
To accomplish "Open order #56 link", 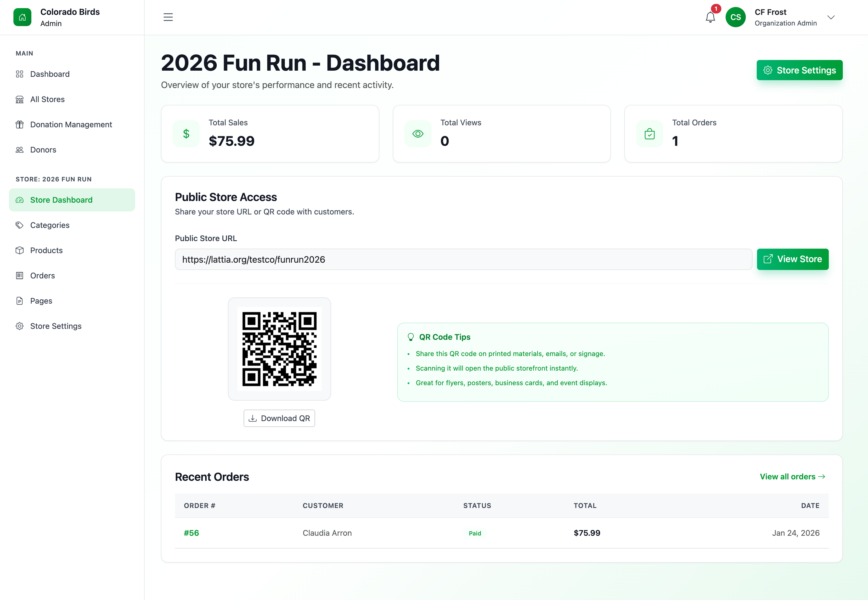I will pyautogui.click(x=191, y=533).
